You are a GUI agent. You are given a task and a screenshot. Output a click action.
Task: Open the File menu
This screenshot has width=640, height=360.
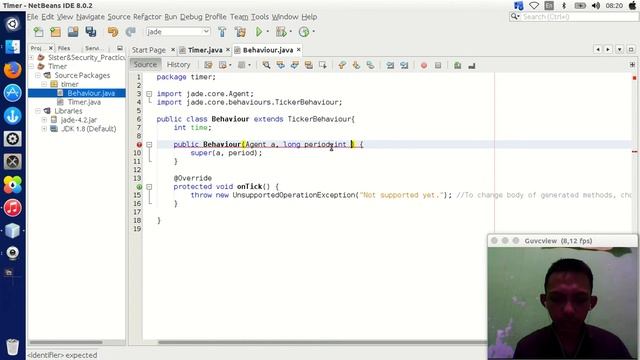(x=33, y=17)
